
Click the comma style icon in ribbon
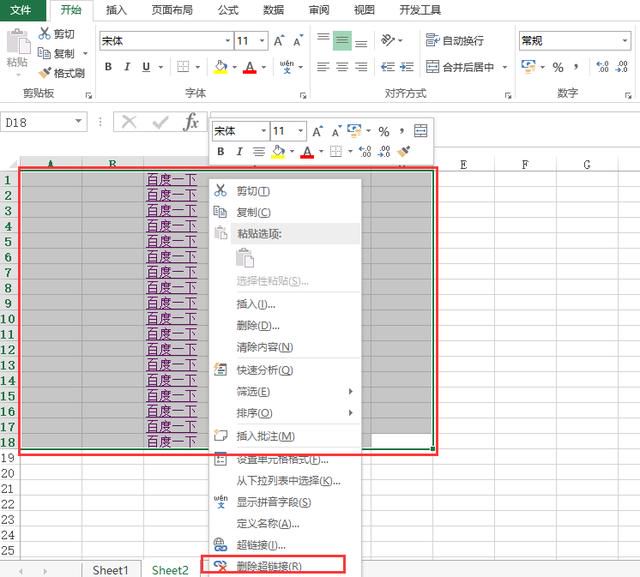click(576, 67)
